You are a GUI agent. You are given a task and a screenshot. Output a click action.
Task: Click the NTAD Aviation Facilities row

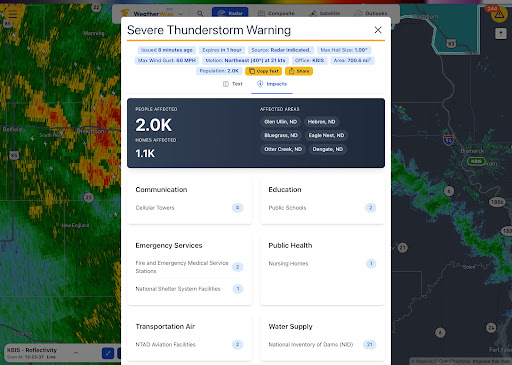(189, 344)
